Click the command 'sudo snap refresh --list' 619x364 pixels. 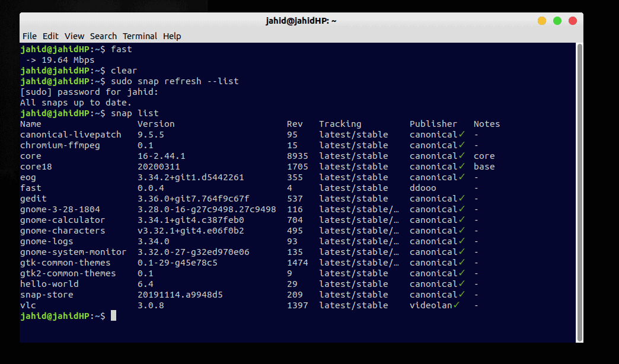174,81
